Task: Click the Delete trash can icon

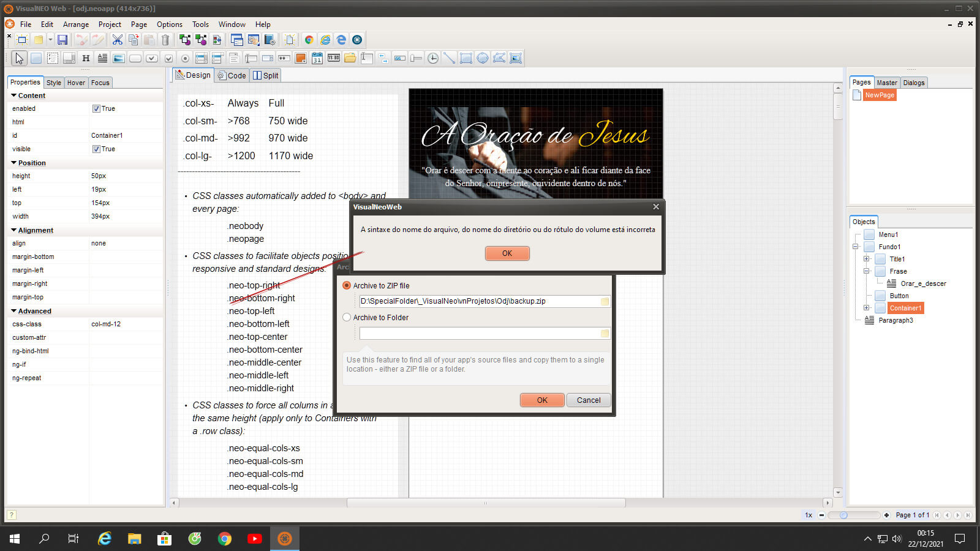Action: 165,40
